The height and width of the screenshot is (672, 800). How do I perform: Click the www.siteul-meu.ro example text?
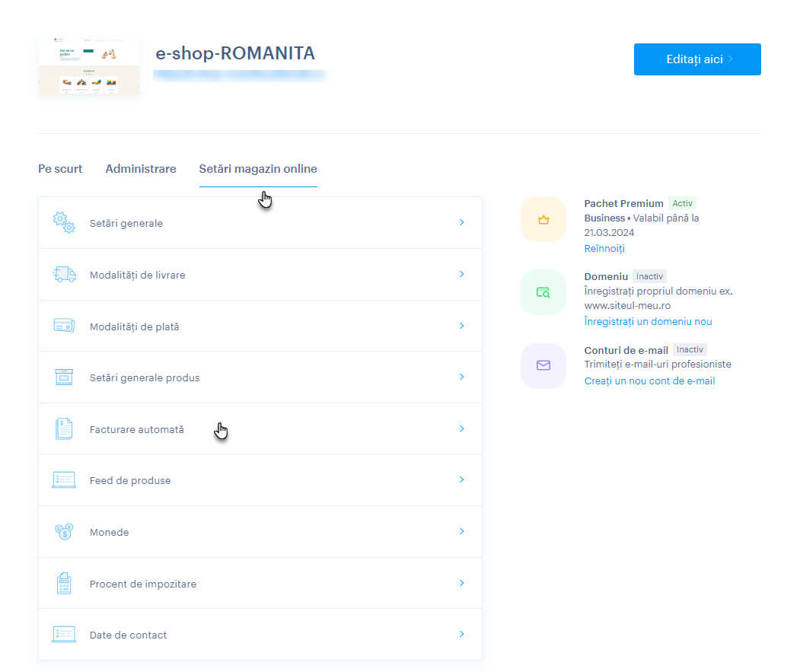627,306
